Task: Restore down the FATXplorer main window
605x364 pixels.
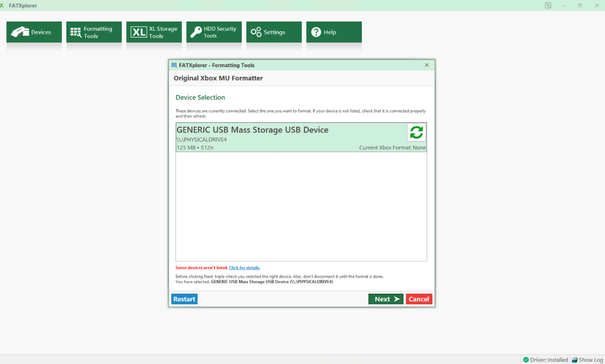Action: pyautogui.click(x=580, y=6)
